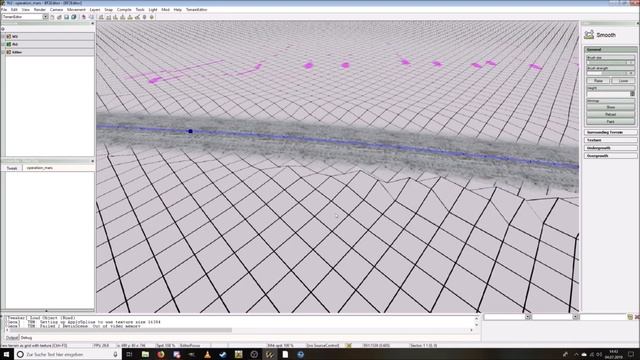Click the Lower button
The height and width of the screenshot is (360, 640).
click(x=623, y=81)
